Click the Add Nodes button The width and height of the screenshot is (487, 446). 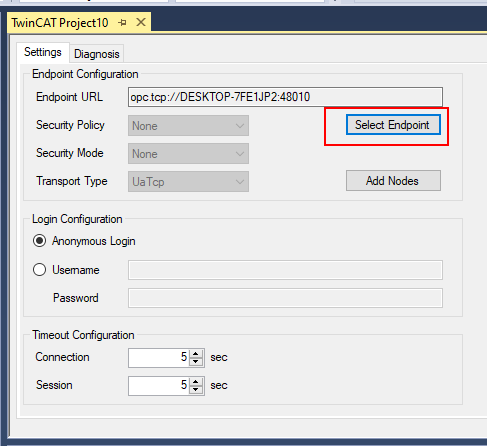click(393, 181)
